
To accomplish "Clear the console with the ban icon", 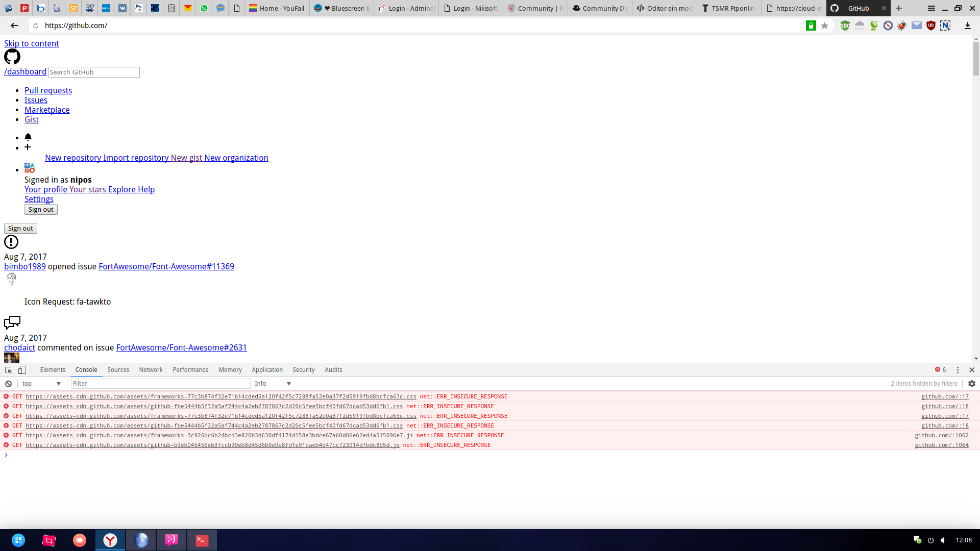I will tap(8, 384).
